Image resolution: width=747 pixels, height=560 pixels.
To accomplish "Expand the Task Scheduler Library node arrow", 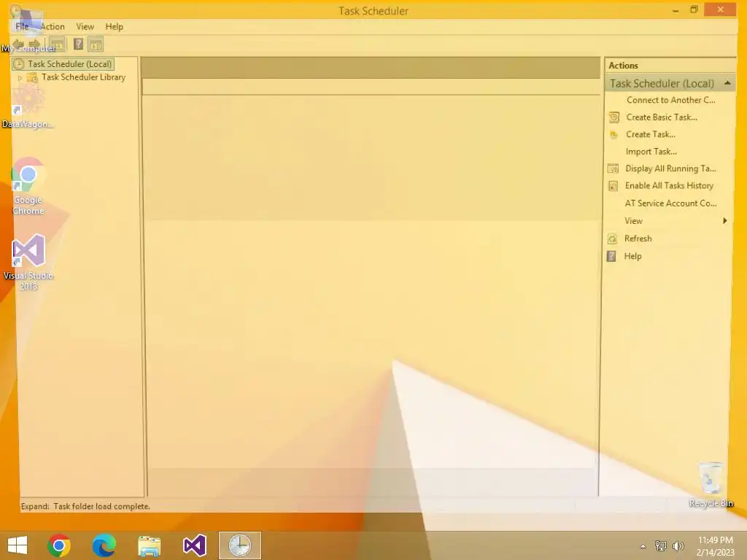I will click(20, 77).
